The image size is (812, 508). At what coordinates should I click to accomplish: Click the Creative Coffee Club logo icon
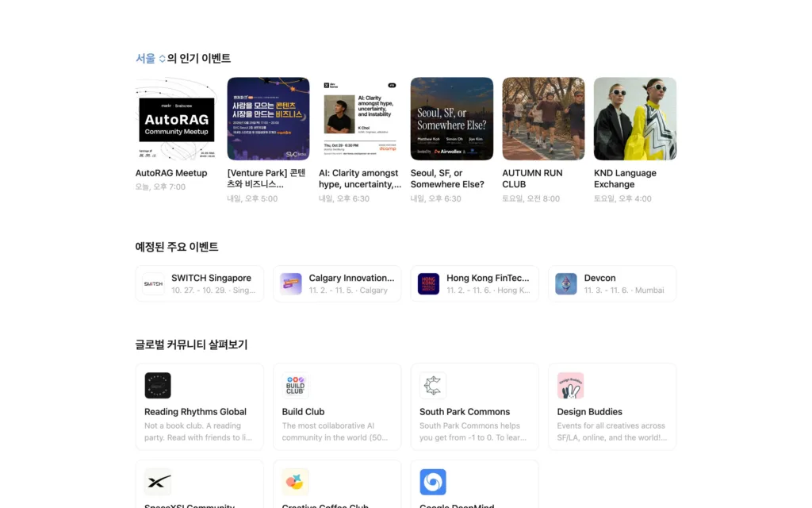point(295,482)
